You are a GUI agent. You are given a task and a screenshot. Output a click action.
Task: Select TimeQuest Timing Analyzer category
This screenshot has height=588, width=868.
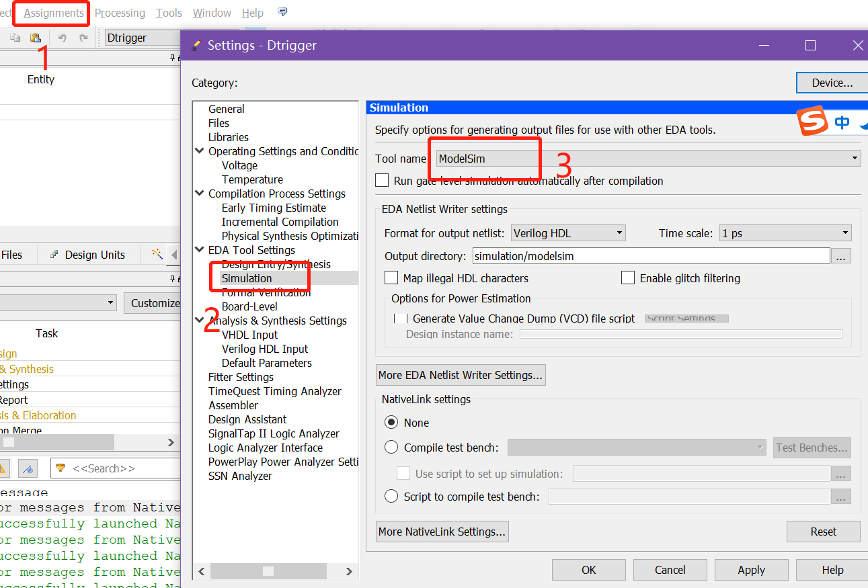pyautogui.click(x=275, y=391)
